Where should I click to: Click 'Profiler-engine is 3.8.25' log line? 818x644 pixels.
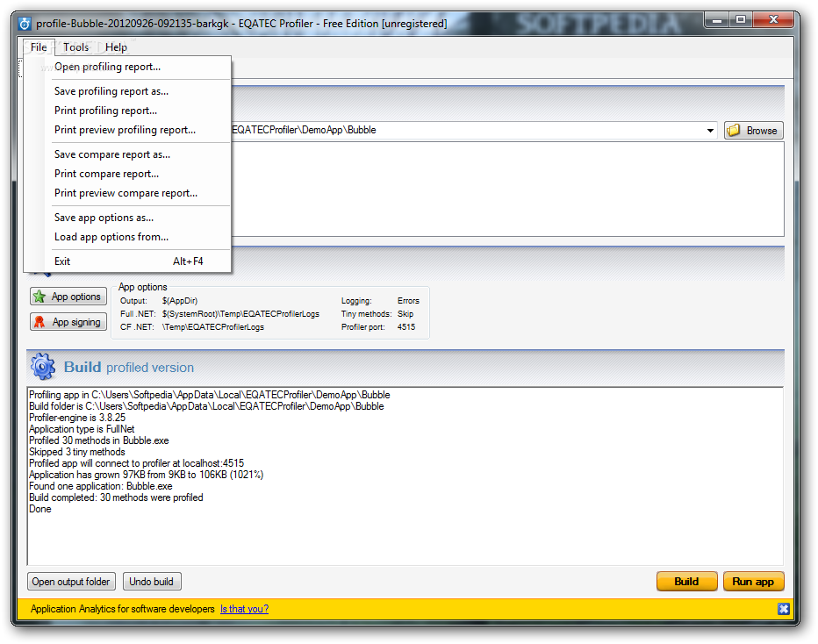[x=77, y=418]
